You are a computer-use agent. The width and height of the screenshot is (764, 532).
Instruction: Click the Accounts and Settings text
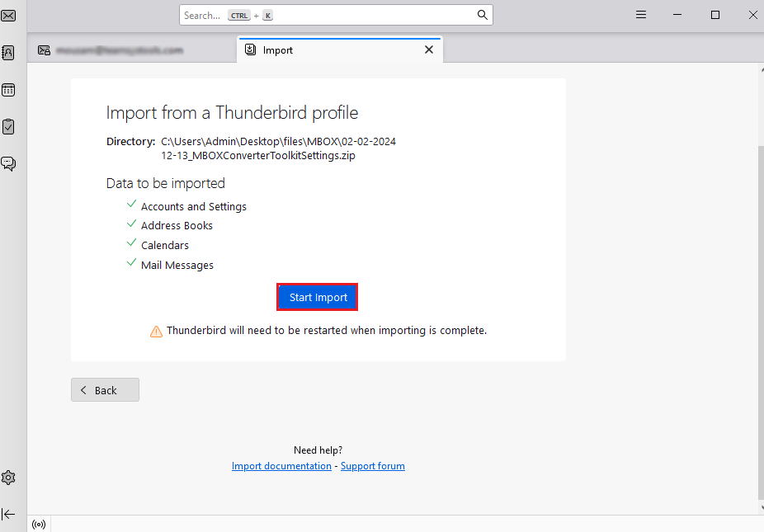194,206
